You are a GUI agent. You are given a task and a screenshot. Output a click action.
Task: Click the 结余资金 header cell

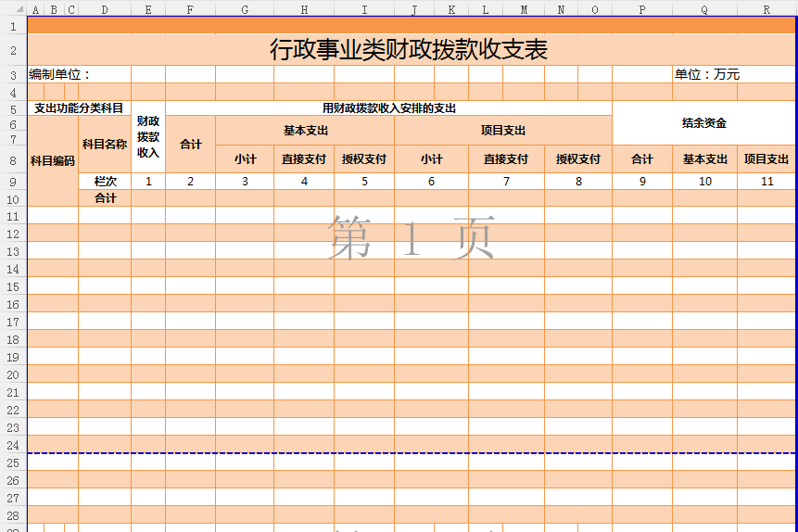click(704, 123)
